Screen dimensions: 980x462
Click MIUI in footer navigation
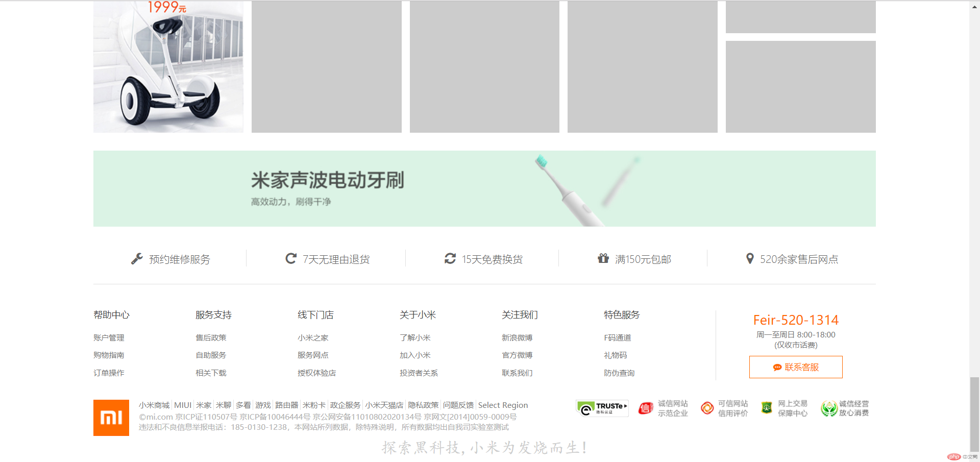point(183,405)
